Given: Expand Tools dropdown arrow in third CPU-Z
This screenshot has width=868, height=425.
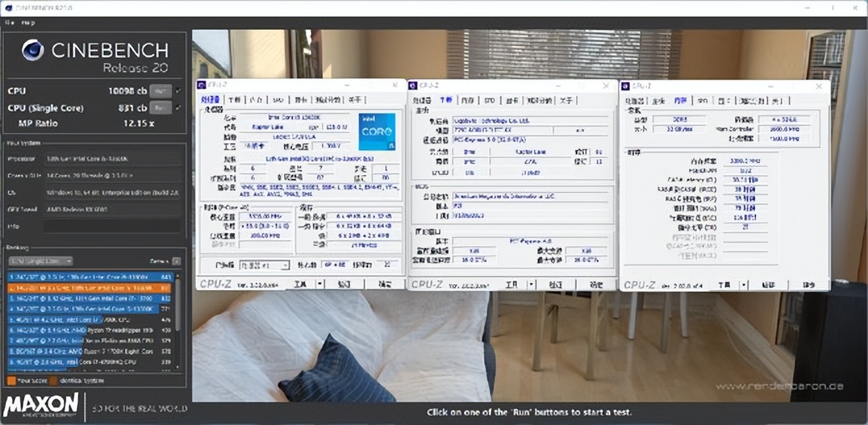Looking at the screenshot, I should (744, 285).
